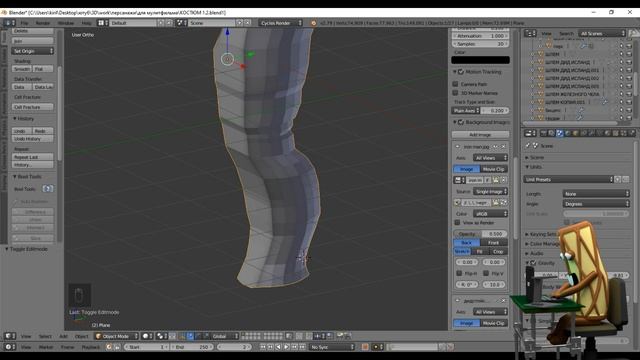Open the 3D viewport Select menu

pyautogui.click(x=45, y=336)
